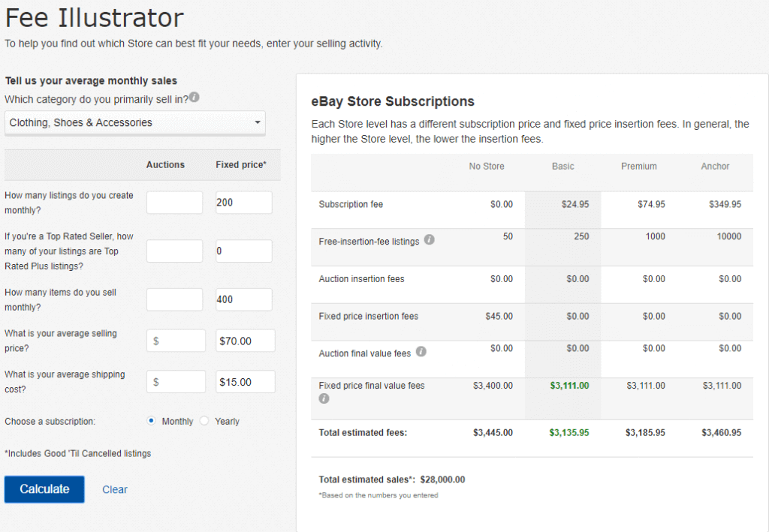Click the Total estimated sales $28,000.00 value

[442, 479]
